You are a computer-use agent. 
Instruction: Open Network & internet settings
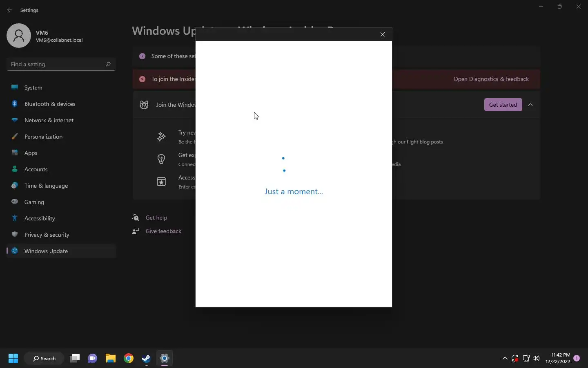pyautogui.click(x=61, y=120)
